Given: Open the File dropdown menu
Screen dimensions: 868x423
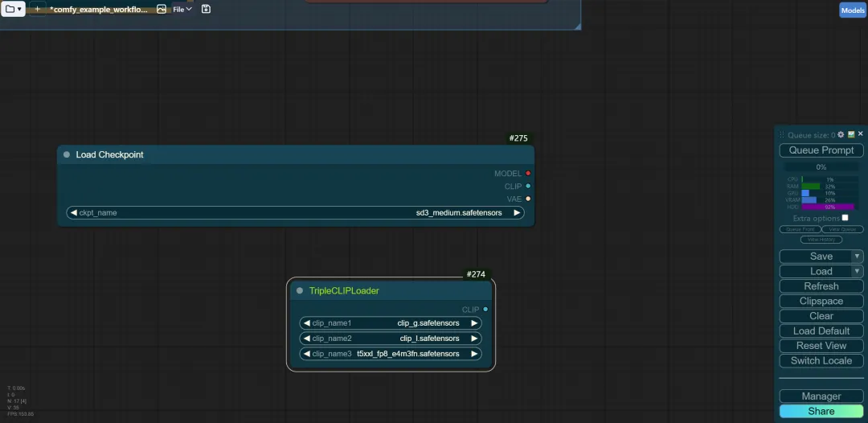Looking at the screenshot, I should pyautogui.click(x=182, y=9).
